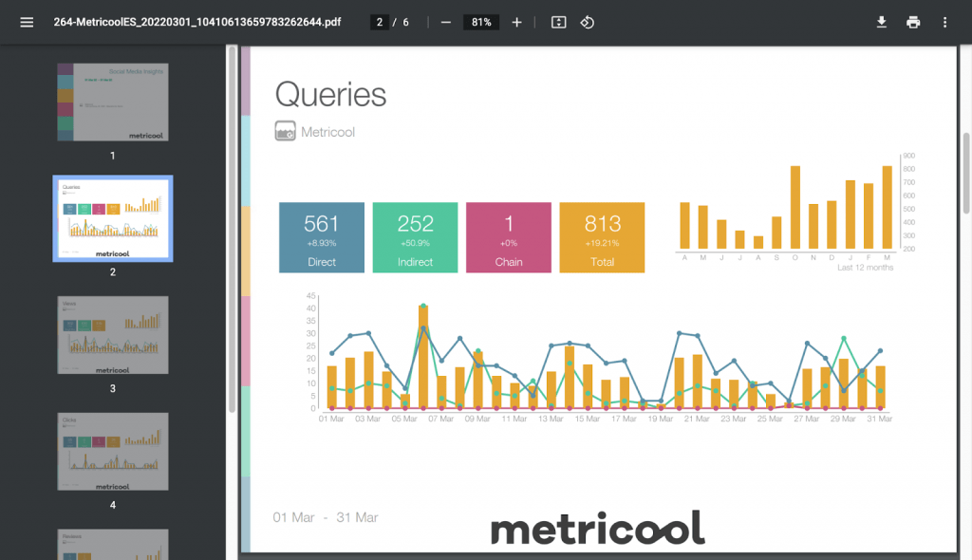Click the tallest orange bar near 06 Mar
The image size is (972, 560).
pyautogui.click(x=423, y=357)
